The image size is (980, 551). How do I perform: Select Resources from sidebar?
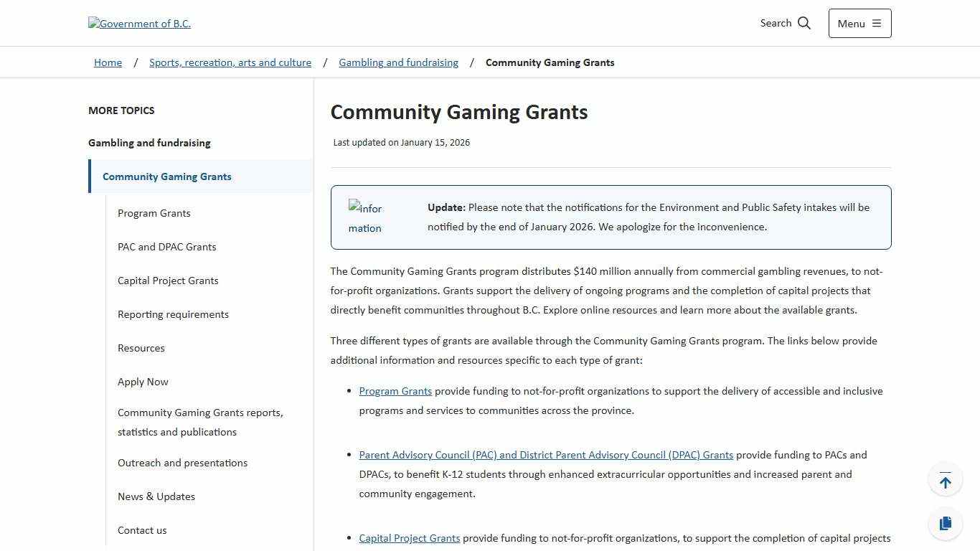click(141, 348)
